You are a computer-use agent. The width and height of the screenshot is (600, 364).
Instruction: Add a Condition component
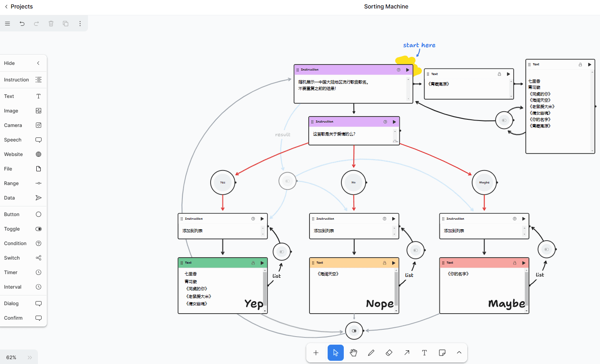pos(23,243)
